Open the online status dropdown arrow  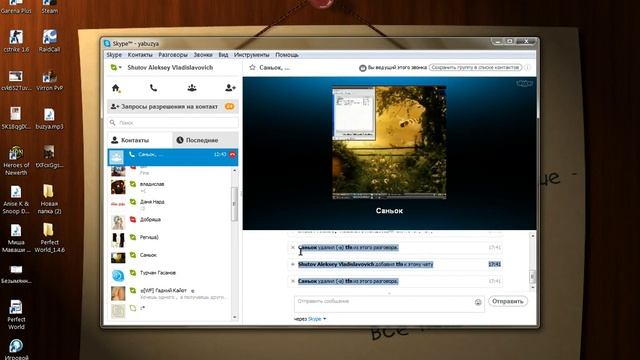(x=120, y=68)
